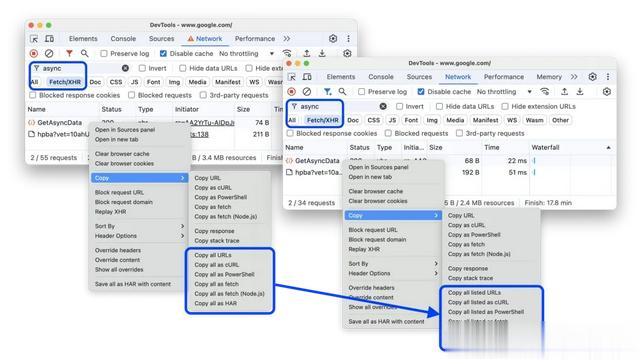Clear async filter text in right window
The image size is (640, 364).
(383, 106)
